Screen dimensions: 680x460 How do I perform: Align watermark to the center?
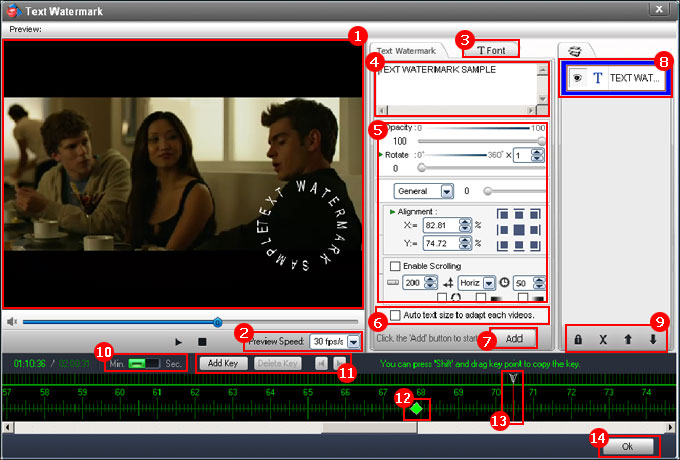519,230
